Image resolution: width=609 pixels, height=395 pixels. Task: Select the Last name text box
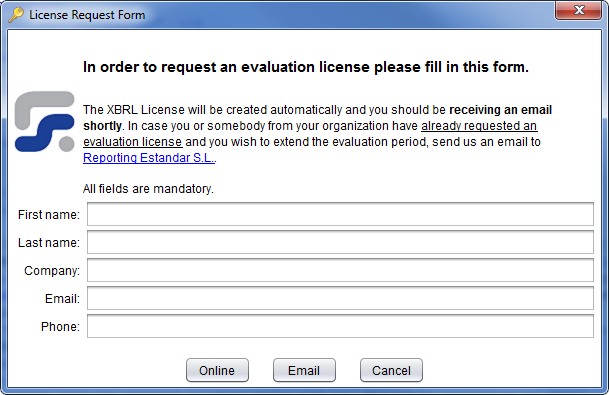pos(340,242)
